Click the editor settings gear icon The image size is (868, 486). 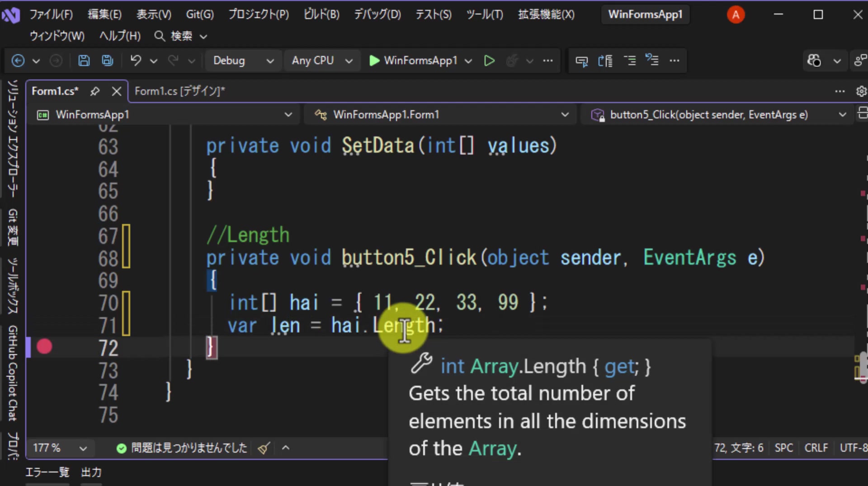coord(861,91)
